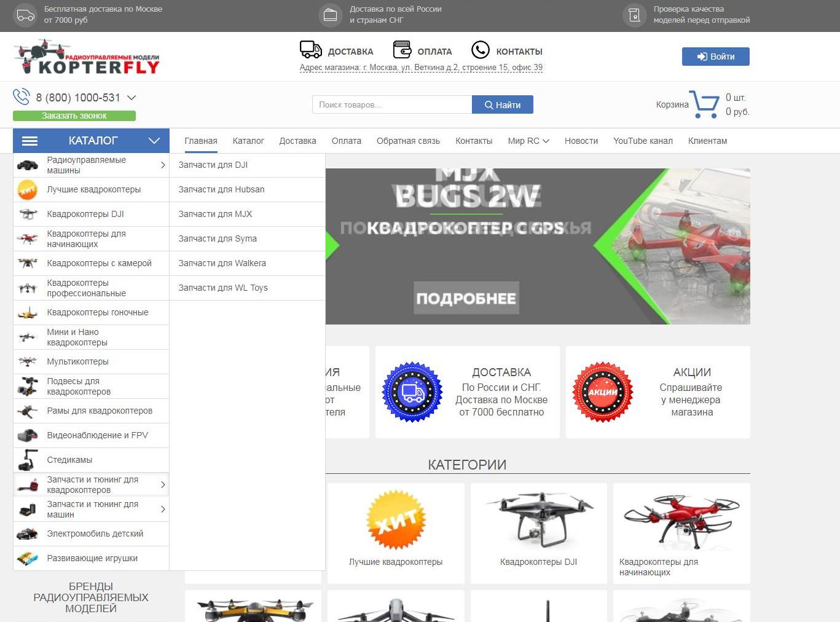Click the FPV goggles icon in sidebar
This screenshot has width=840, height=622.
coord(28,436)
